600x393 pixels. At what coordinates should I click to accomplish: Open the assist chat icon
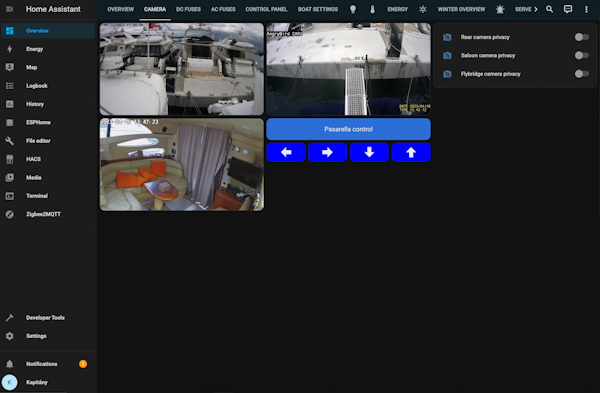pos(568,9)
